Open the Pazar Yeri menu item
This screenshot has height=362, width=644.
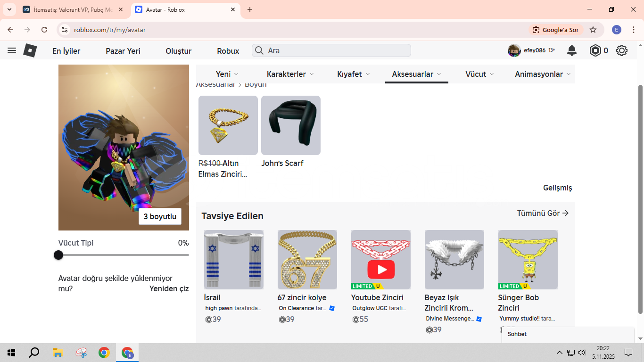tap(123, 51)
